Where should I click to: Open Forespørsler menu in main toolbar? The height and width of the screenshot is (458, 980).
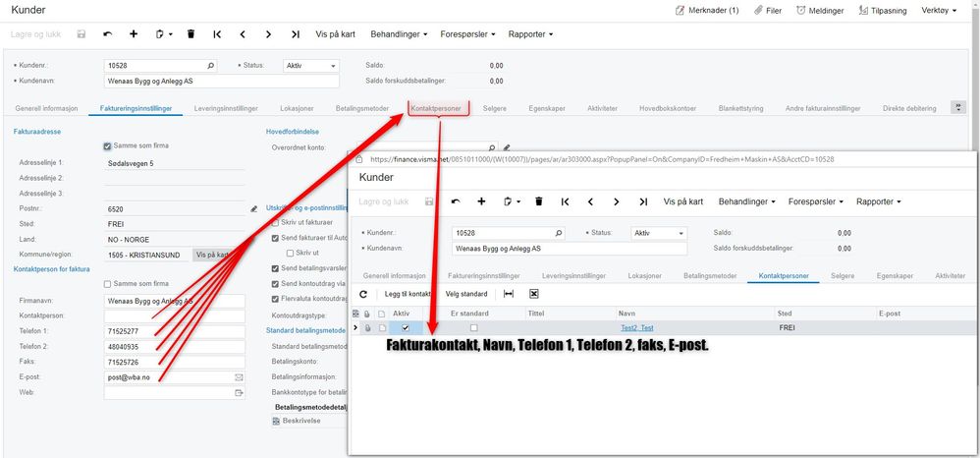click(467, 34)
